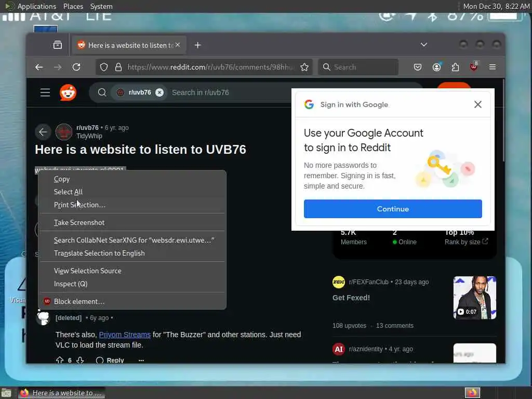This screenshot has height=399, width=532.
Task: Click the Firefox forward arrow button
Action: [x=58, y=67]
